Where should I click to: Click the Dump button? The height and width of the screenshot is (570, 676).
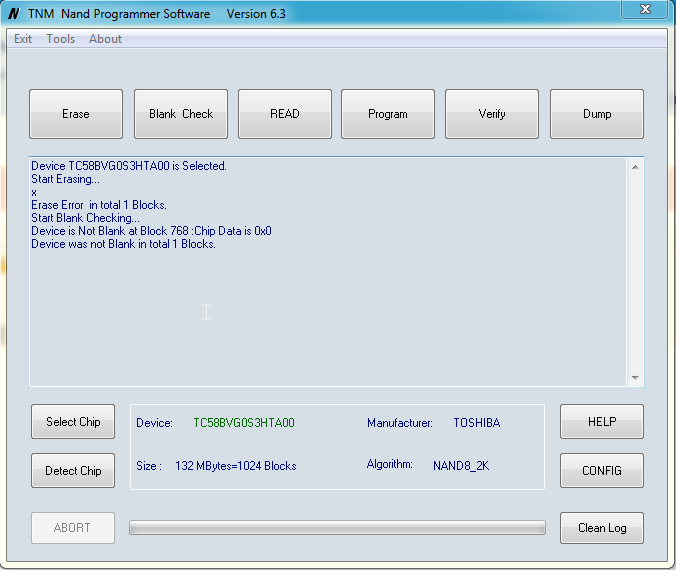(597, 114)
